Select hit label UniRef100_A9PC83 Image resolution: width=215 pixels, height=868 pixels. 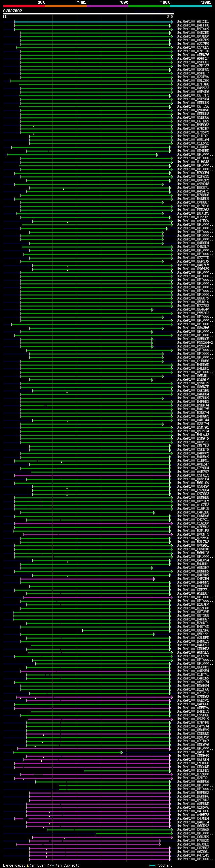193,63
